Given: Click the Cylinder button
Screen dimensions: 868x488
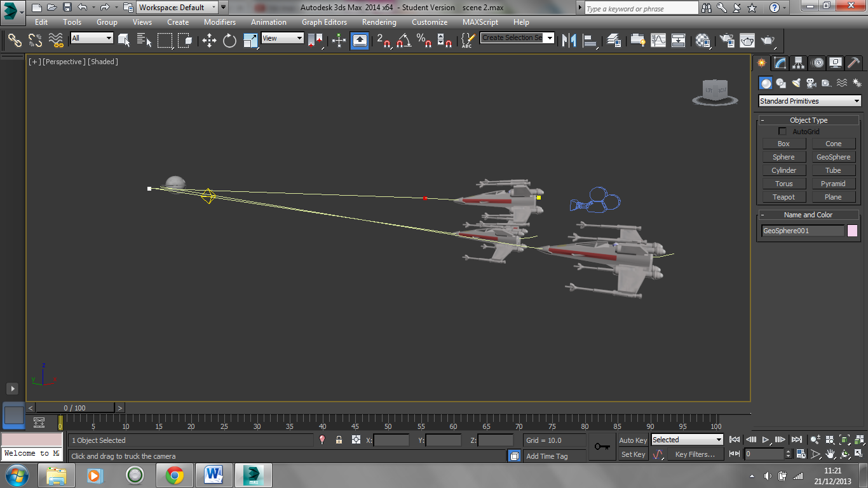Looking at the screenshot, I should point(783,170).
